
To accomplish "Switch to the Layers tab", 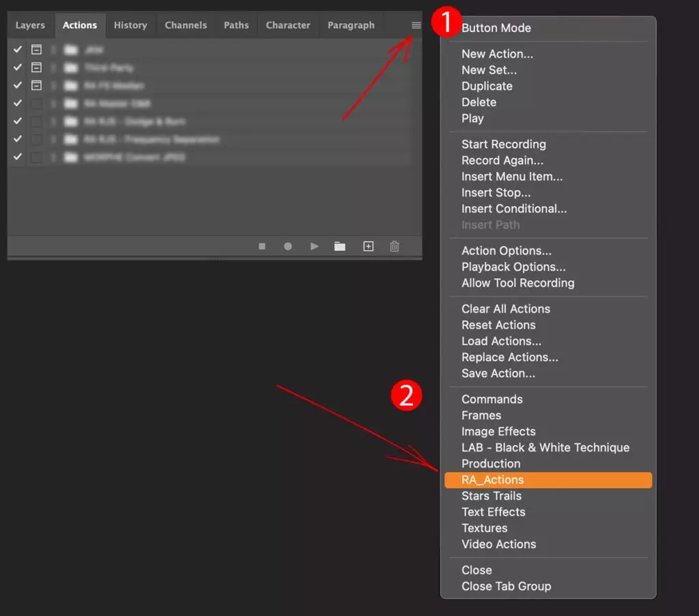I will [x=30, y=25].
